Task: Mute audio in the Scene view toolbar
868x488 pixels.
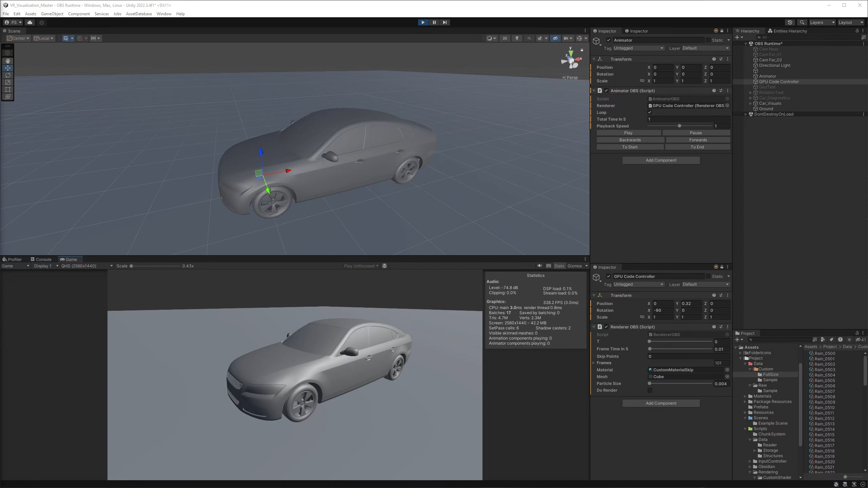Action: [529, 38]
